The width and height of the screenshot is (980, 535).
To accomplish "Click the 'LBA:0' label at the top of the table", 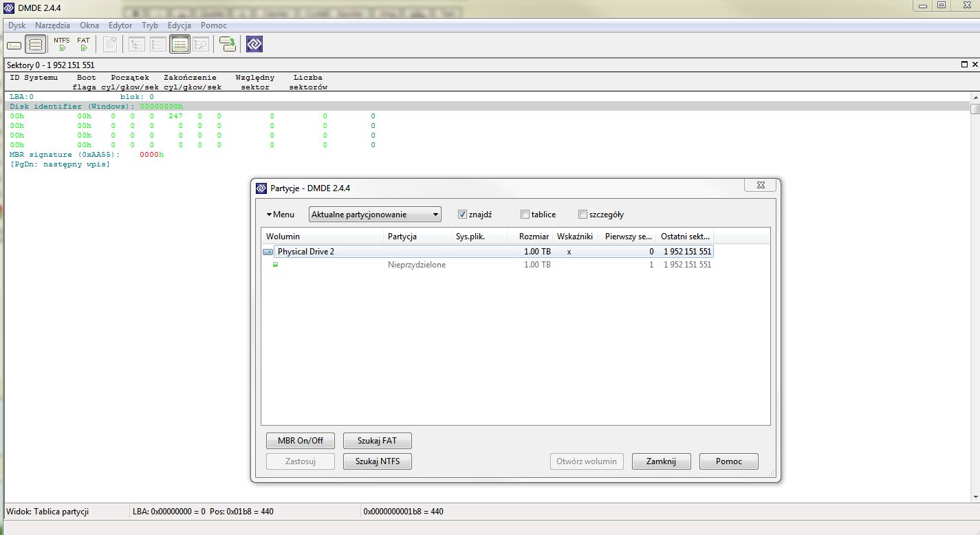I will tap(21, 97).
